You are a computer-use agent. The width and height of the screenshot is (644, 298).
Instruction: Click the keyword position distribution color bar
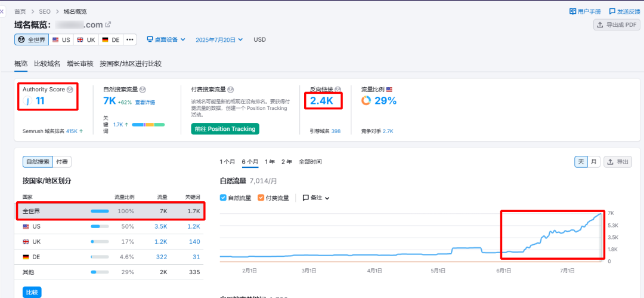tap(148, 124)
